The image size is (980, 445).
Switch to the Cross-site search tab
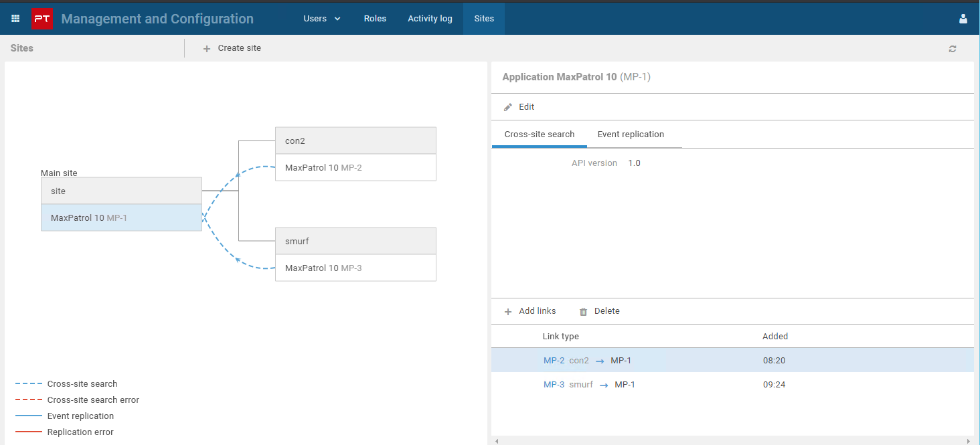point(540,135)
